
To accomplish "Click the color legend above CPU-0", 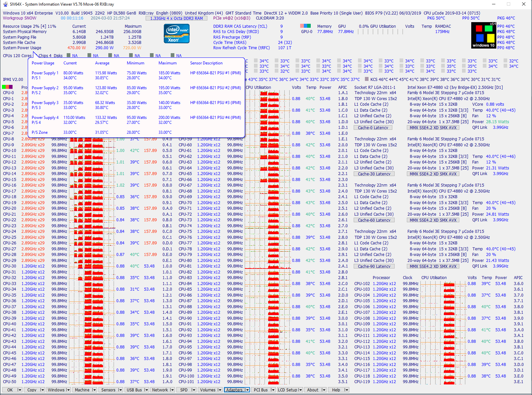I will point(7,87).
